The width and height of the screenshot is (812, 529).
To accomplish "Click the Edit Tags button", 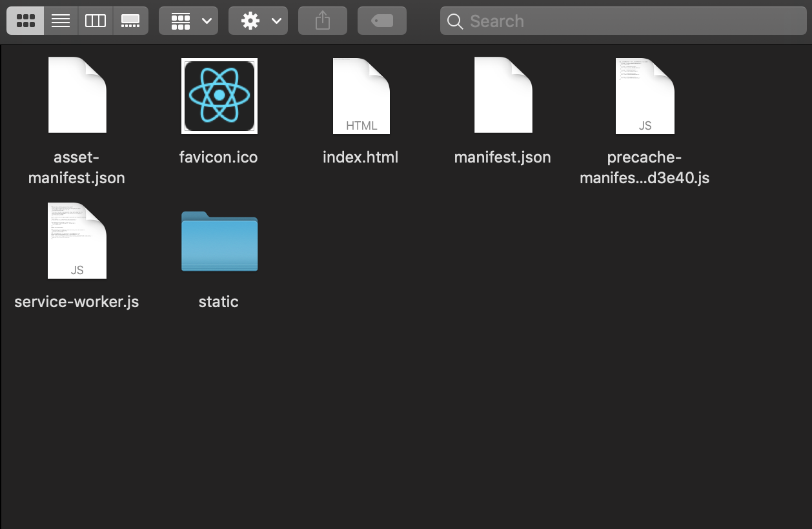I will coord(382,21).
